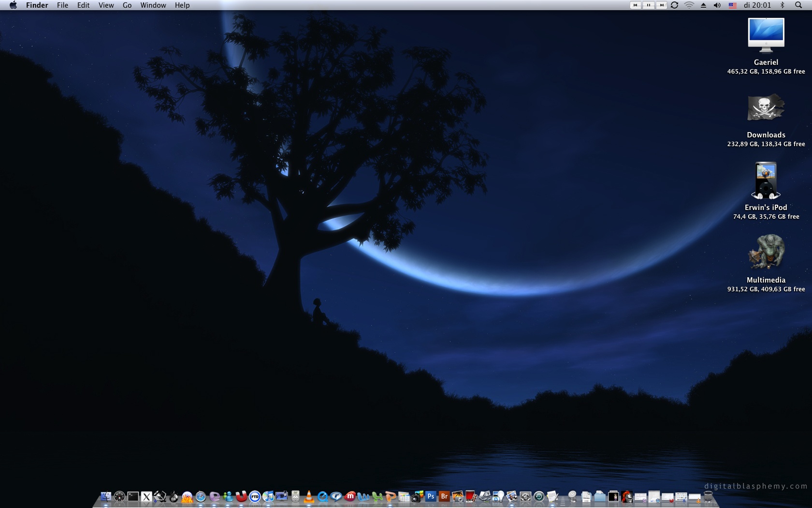The image size is (812, 508).
Task: Open the volume control in menu bar
Action: [x=717, y=5]
